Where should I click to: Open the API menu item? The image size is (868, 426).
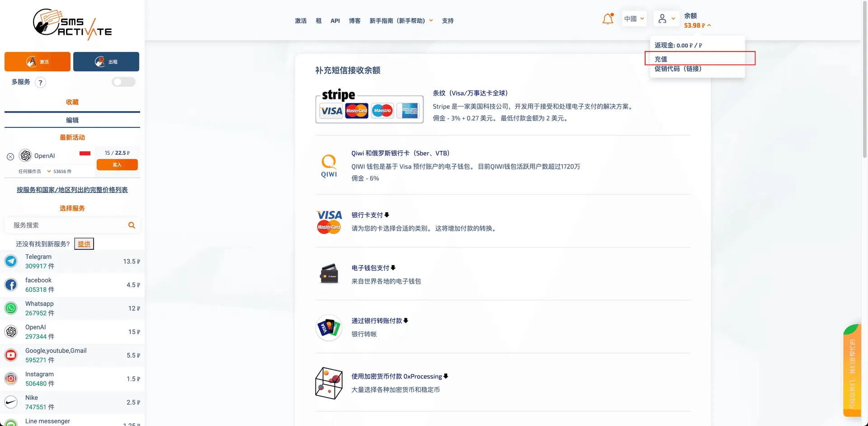(335, 21)
